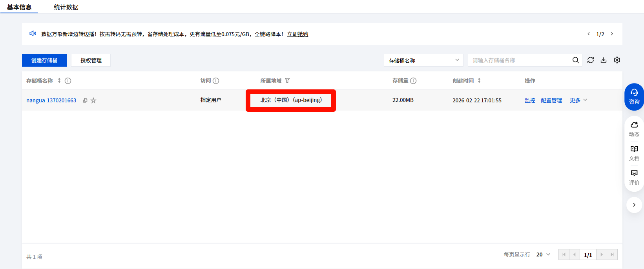Copy bucket name nangua-1370201663
Image resolution: width=644 pixels, height=269 pixels.
coord(85,100)
